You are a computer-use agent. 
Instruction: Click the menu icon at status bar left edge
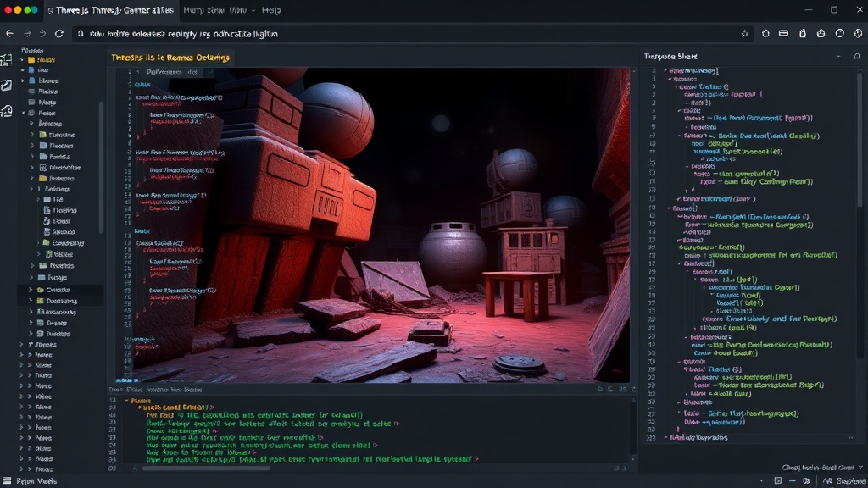[x=7, y=481]
